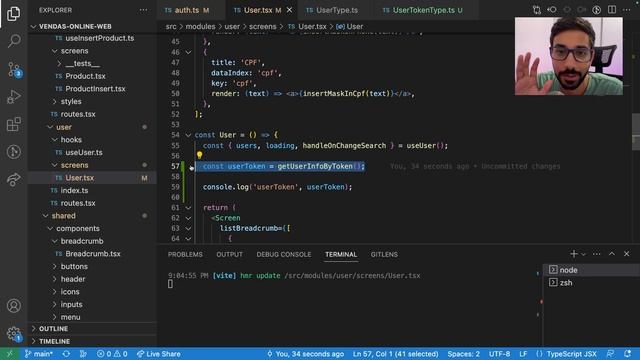640x360 pixels.
Task: Open the Manage gear menu
Action: point(13,334)
